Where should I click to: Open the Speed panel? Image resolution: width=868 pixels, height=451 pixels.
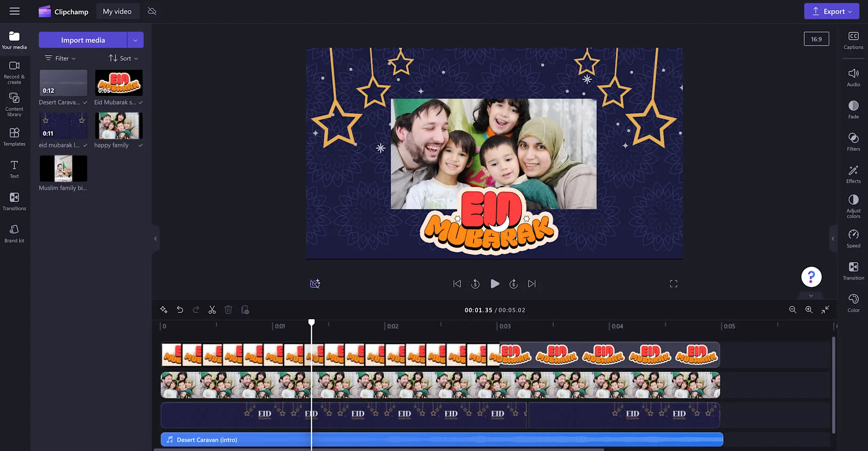point(853,239)
